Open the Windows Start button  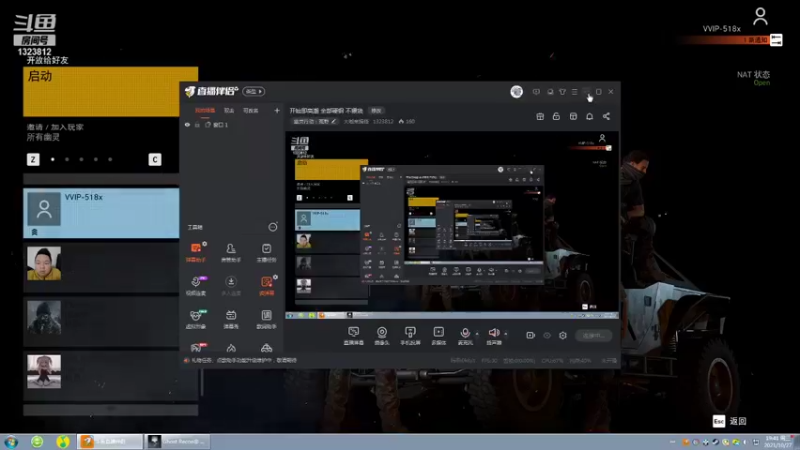[11, 441]
